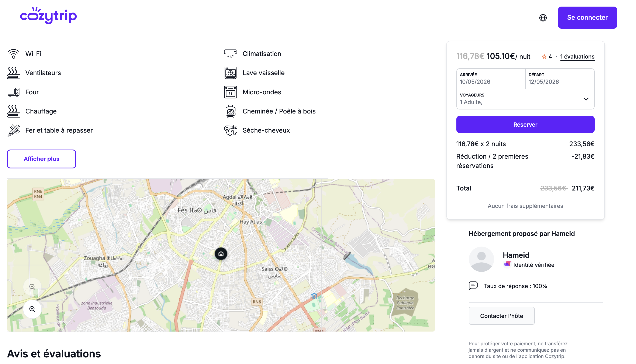Click Taux de réponse : 100% text
Screen dimensions: 636x364
515,286
